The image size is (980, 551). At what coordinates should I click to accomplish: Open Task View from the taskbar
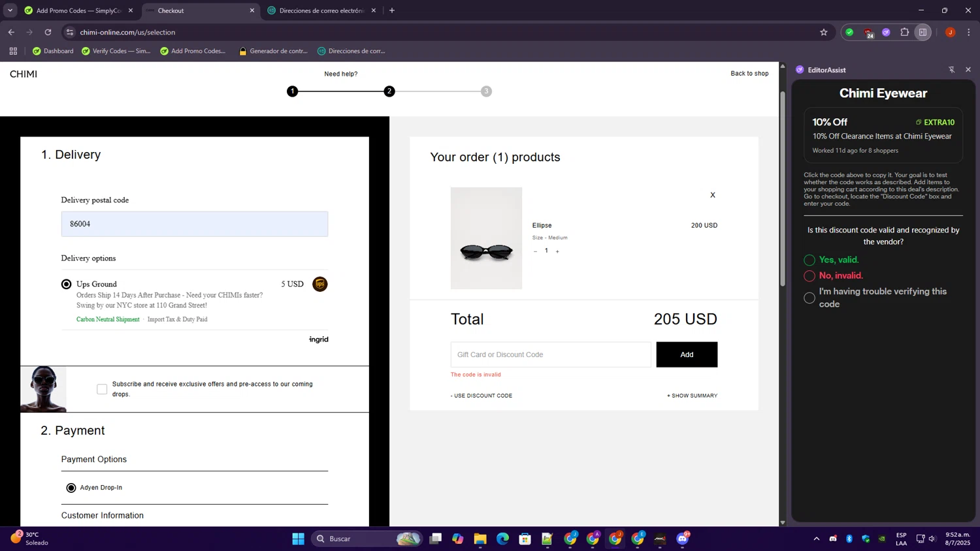tap(435, 539)
